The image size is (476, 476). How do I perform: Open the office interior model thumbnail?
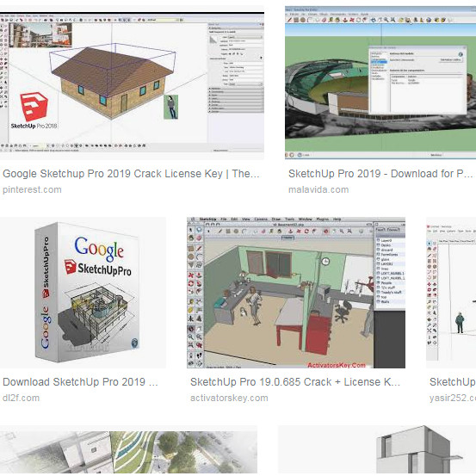click(296, 293)
